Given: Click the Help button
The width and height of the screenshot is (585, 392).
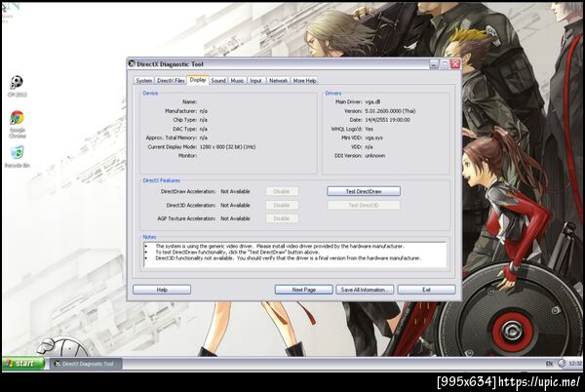Looking at the screenshot, I should pyautogui.click(x=162, y=290).
